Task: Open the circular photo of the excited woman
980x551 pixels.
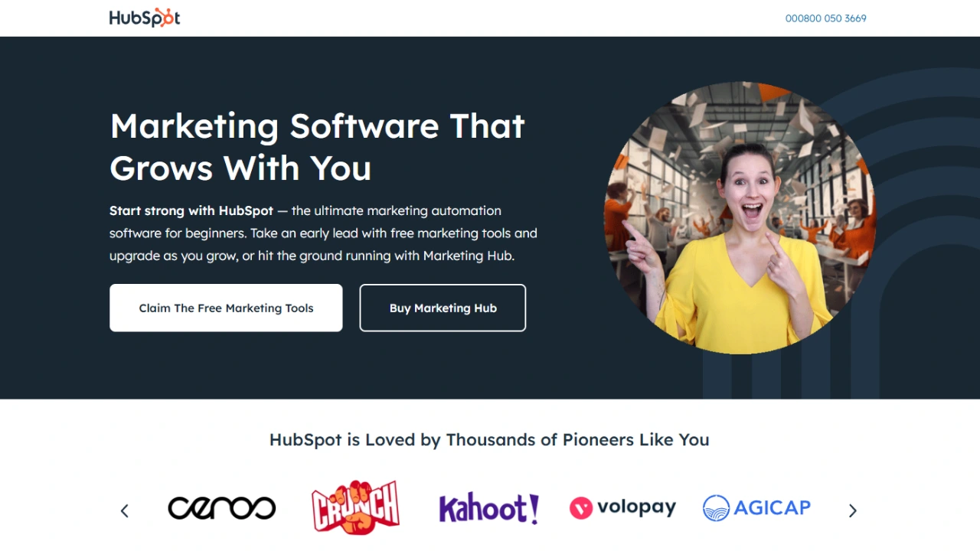Action: point(740,218)
